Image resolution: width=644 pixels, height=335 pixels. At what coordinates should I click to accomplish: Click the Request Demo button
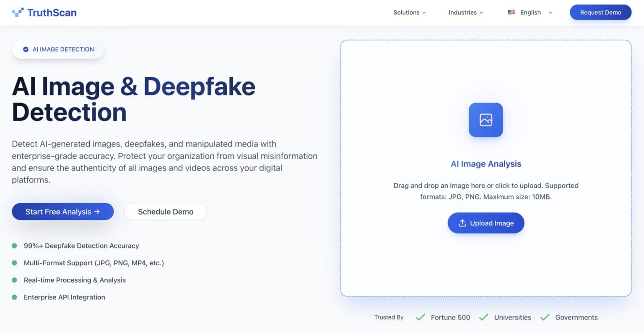point(600,12)
